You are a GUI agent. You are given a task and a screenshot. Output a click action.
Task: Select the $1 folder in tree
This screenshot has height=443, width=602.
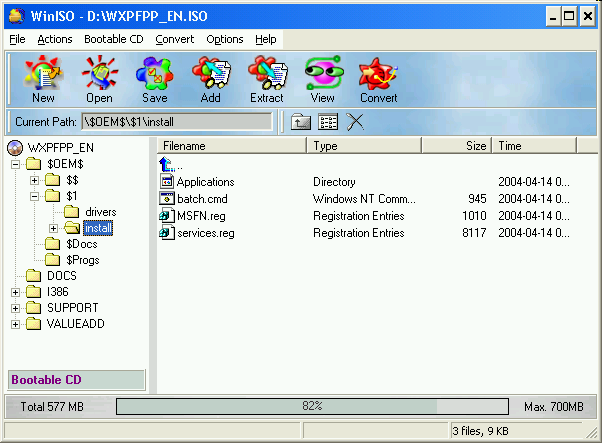[71, 196]
